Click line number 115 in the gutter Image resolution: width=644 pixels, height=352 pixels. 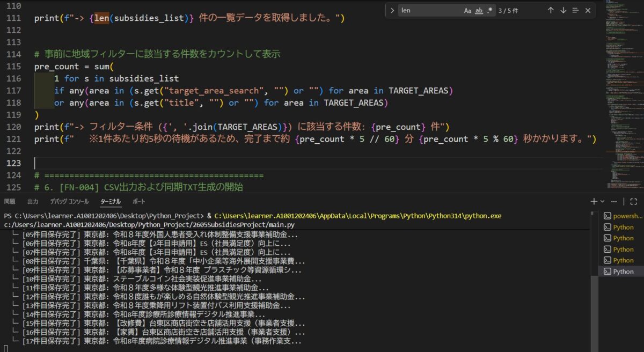click(x=13, y=67)
